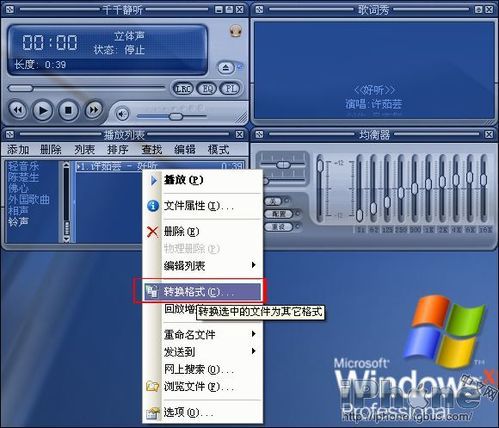Choose 浏览文件(F) from the context menu
The width and height of the screenshot is (499, 428).
point(202,386)
